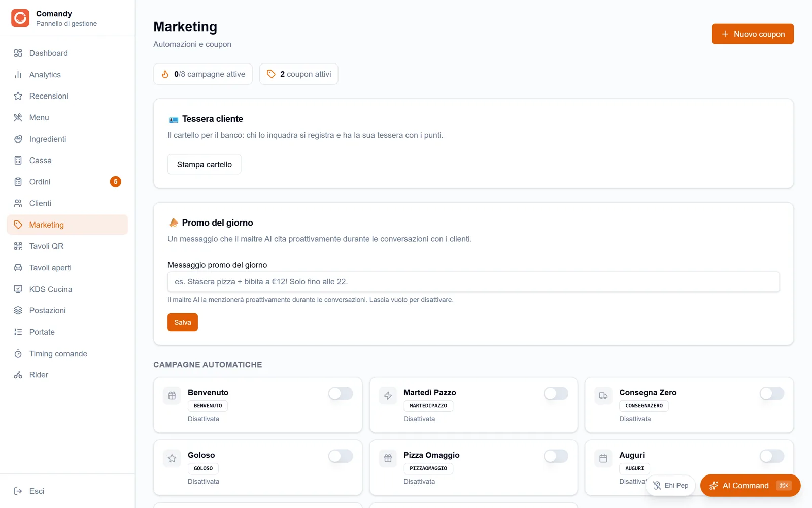Go to Analytics in the sidebar

[67, 75]
